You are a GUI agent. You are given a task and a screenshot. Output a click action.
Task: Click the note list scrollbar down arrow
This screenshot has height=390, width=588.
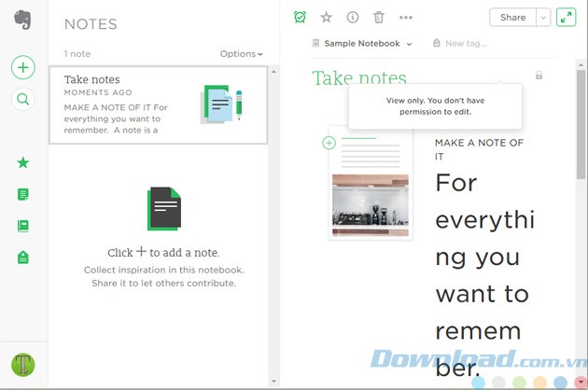[273, 382]
